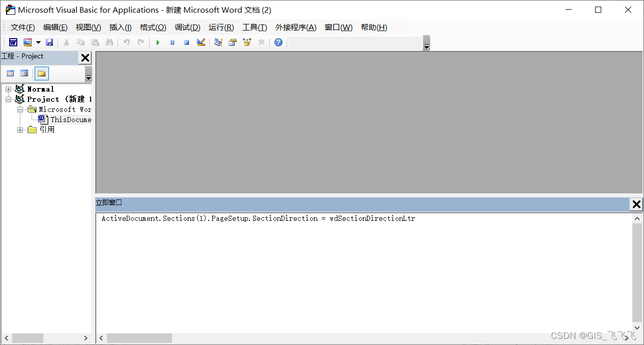Select Microsoft Word objects folder item
The height and width of the screenshot is (345, 644).
[x=65, y=109]
